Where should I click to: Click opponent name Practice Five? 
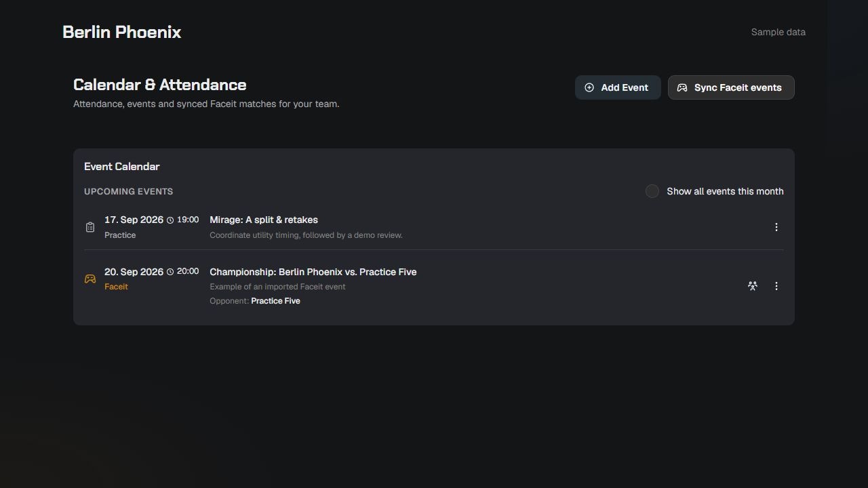275,301
